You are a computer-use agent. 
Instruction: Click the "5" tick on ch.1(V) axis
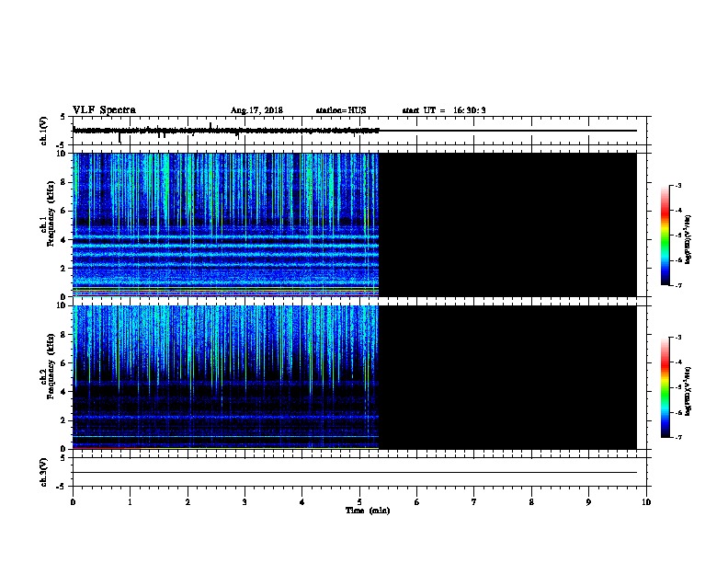pos(63,117)
